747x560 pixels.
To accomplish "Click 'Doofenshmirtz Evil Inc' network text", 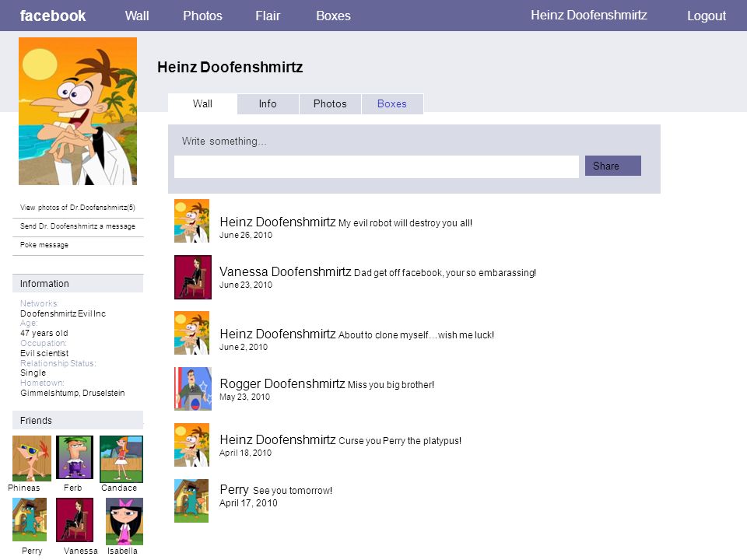I will coord(63,313).
